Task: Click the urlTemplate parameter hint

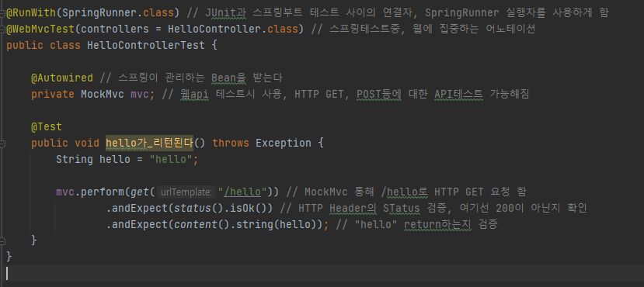Action: tap(186, 192)
